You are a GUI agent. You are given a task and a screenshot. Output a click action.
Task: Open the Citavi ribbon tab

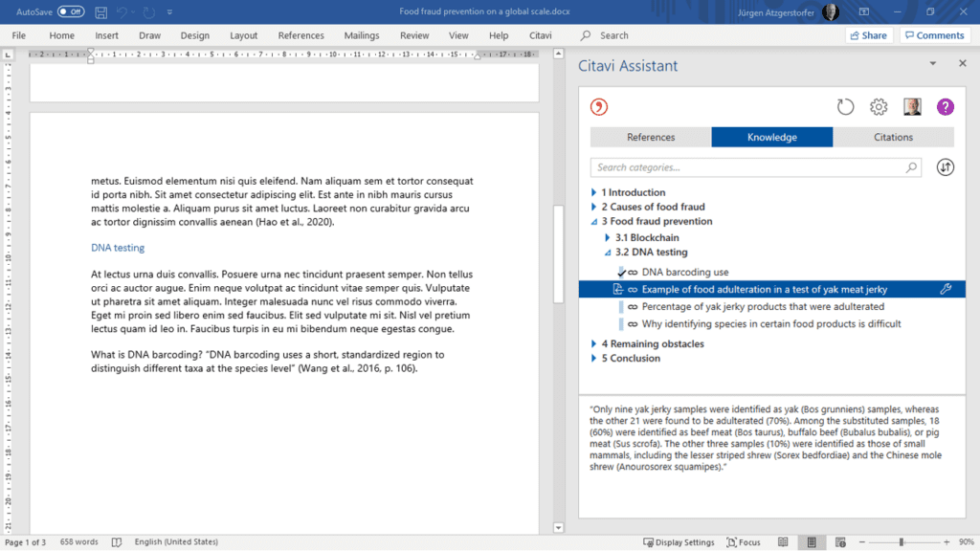click(540, 35)
